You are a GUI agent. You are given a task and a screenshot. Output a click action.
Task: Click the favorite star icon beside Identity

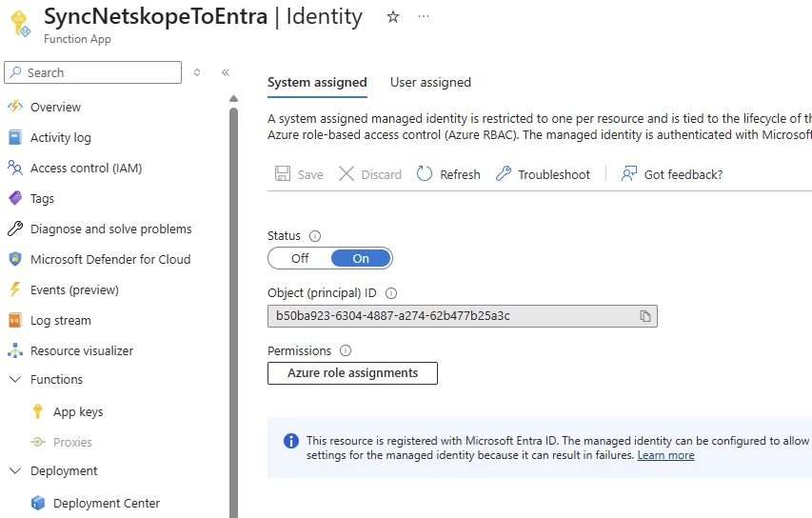[x=393, y=17]
